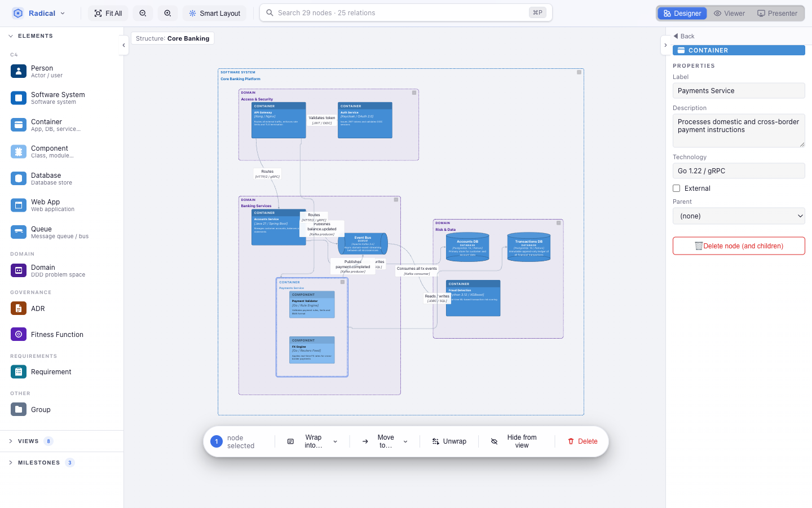Apply Smart Layout
This screenshot has height=508, width=812.
215,13
